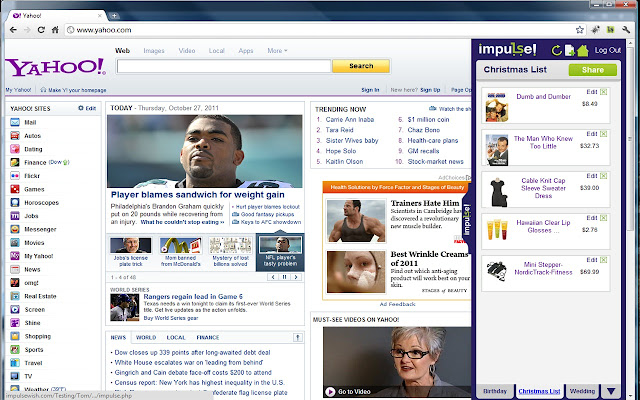Select the Apps search tab
640x400 pixels.
pyautogui.click(x=246, y=51)
